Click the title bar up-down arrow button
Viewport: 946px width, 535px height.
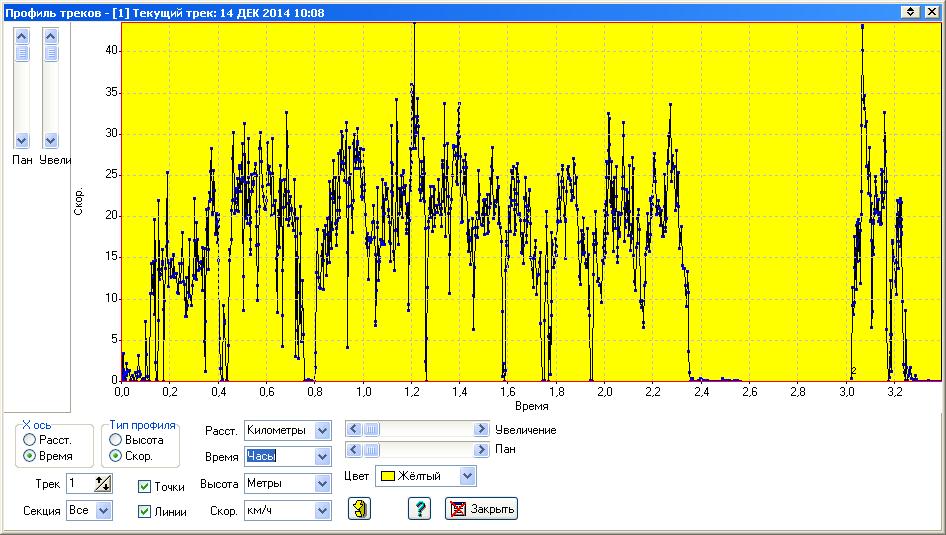click(910, 11)
